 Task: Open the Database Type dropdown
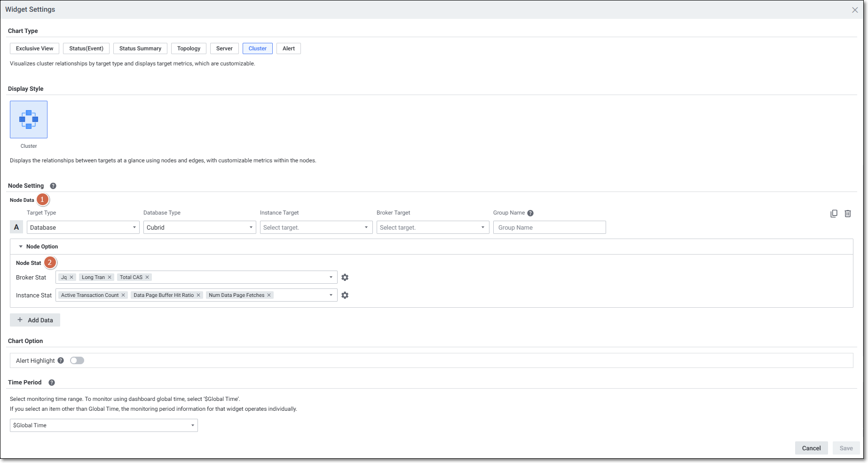[x=199, y=228]
